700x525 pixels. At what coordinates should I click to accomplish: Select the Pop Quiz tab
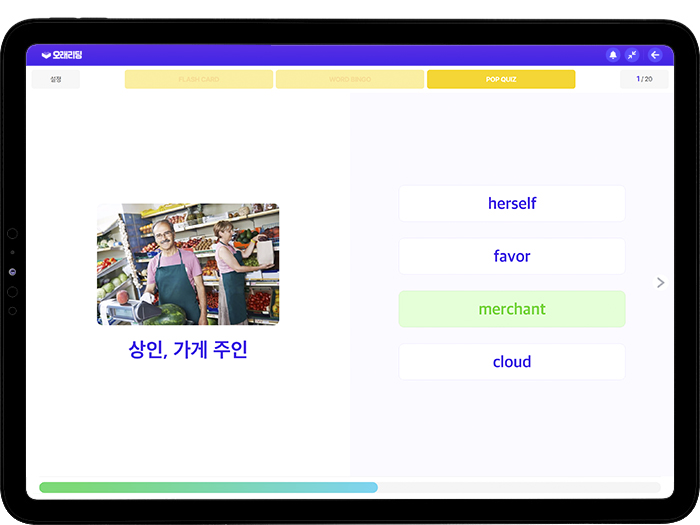(x=500, y=79)
